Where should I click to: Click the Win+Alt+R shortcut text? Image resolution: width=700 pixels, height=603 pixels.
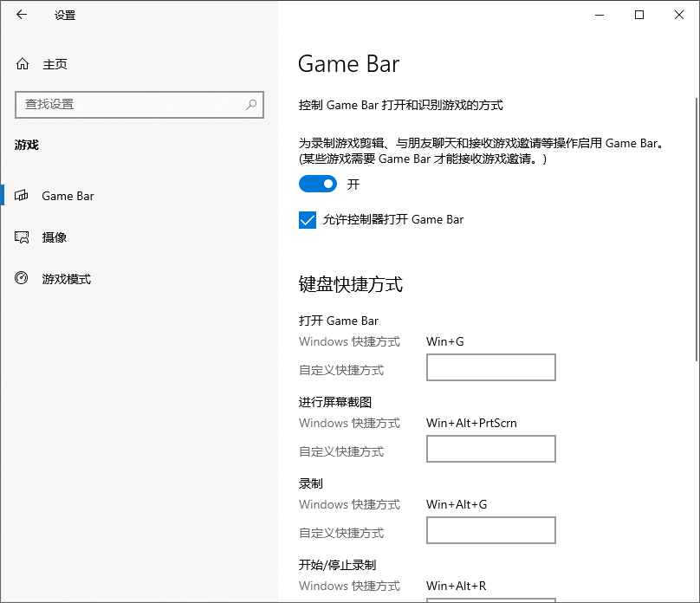pos(457,586)
